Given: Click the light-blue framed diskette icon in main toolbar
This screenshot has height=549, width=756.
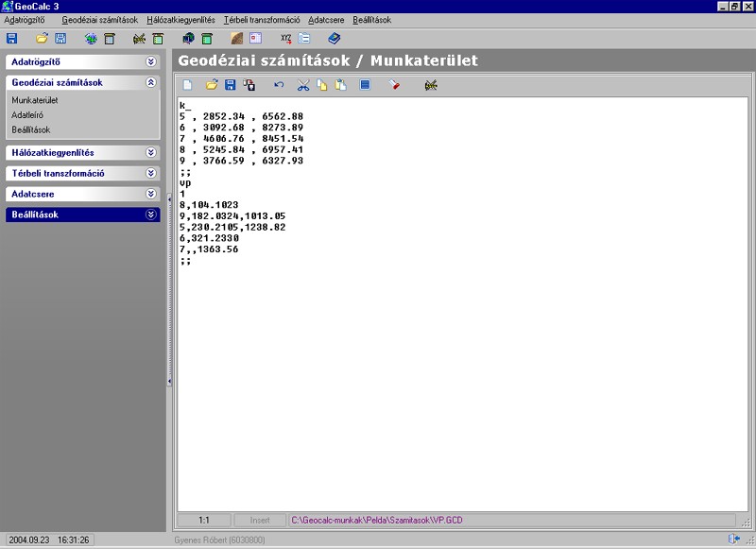Looking at the screenshot, I should [60, 39].
